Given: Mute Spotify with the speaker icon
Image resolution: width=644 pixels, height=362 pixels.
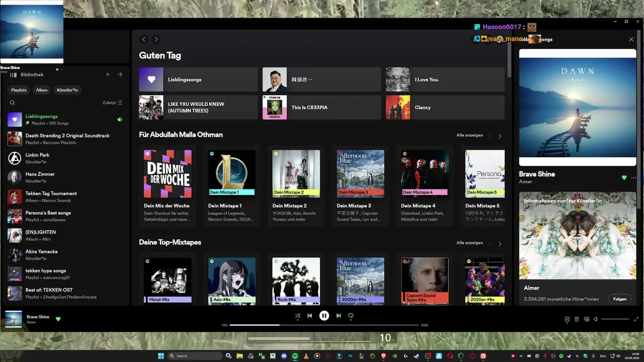Looking at the screenshot, I should point(596,319).
